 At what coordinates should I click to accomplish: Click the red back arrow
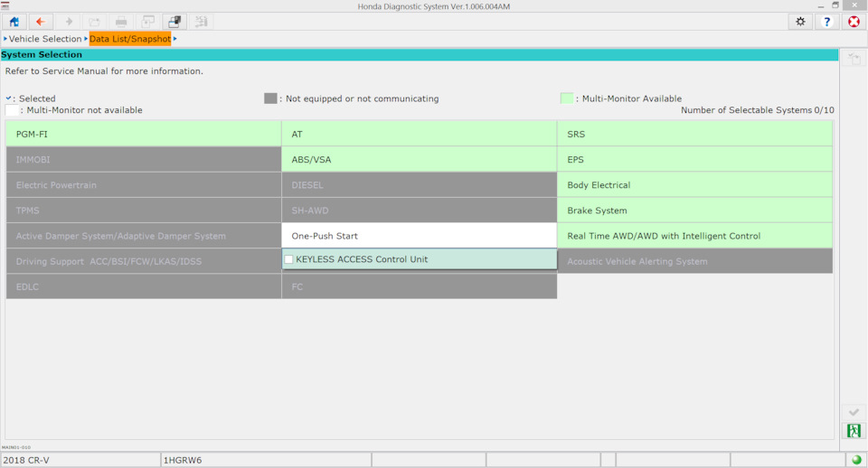pyautogui.click(x=41, y=22)
